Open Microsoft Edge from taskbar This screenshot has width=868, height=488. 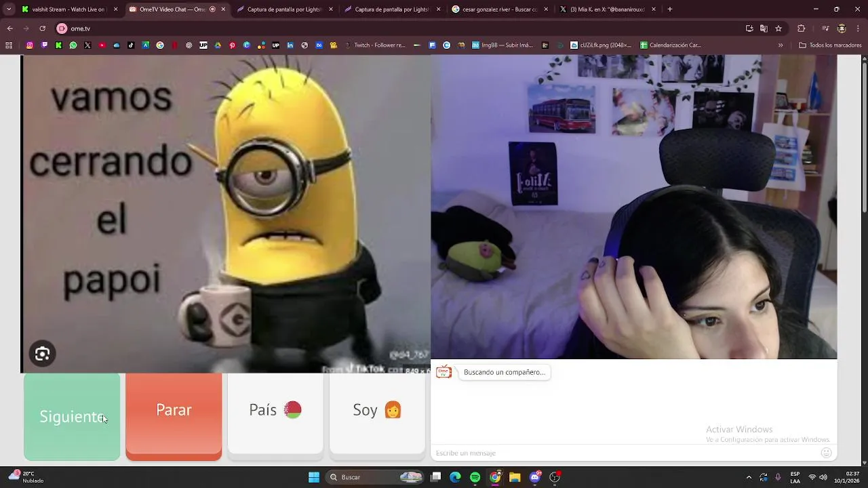[456, 477]
